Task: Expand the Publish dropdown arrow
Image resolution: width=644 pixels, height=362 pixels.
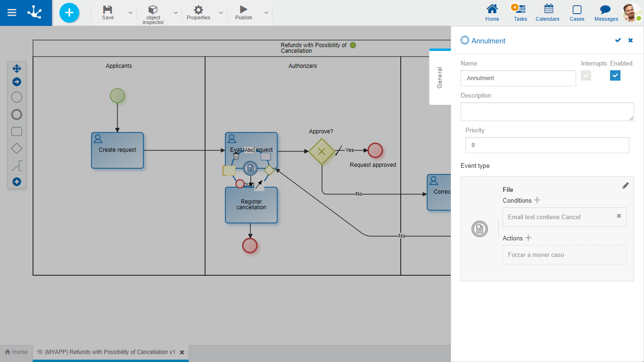Action: 266,13
